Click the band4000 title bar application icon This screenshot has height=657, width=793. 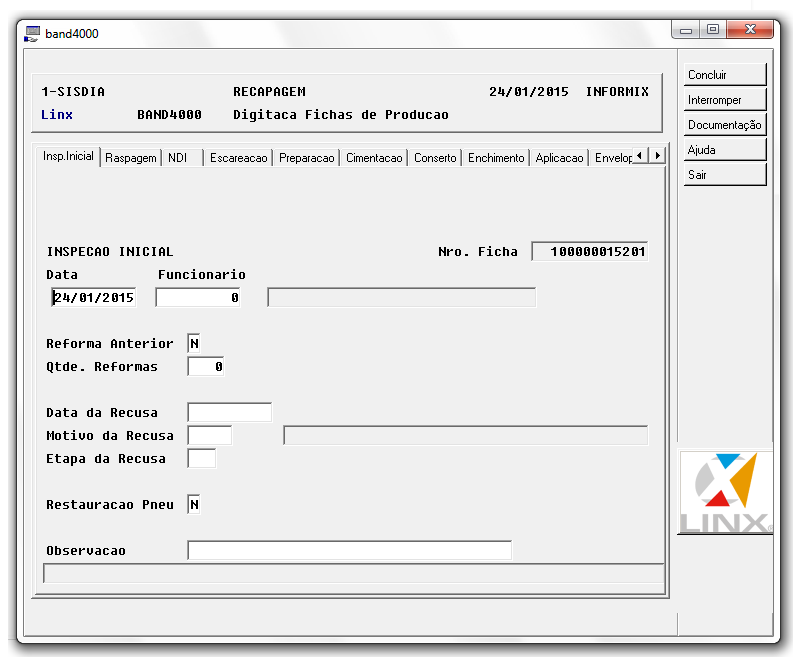(x=32, y=33)
